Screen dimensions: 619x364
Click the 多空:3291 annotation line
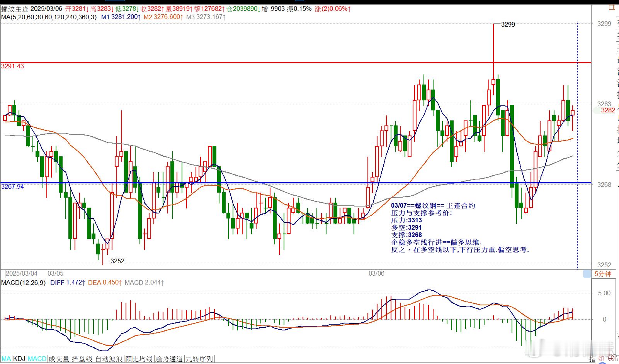click(406, 228)
